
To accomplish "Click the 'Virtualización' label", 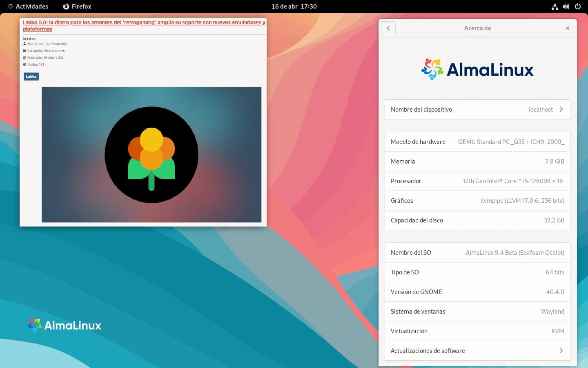I will [x=409, y=331].
